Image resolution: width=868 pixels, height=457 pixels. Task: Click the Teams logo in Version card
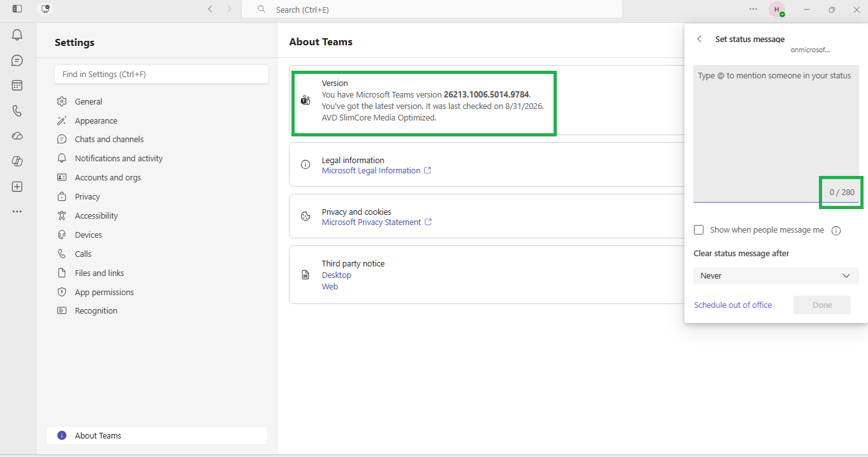305,100
